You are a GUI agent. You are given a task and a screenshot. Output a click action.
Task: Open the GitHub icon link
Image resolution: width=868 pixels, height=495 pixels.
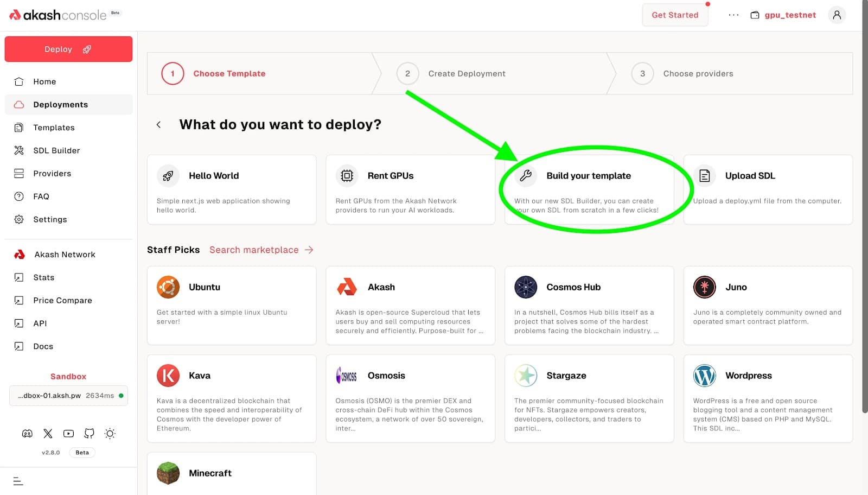(x=89, y=434)
